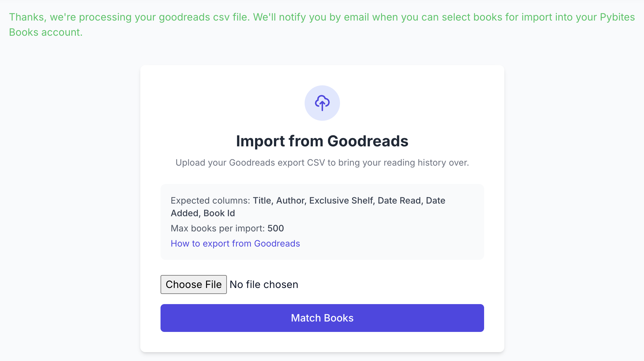The height and width of the screenshot is (361, 644).
Task: Click the "No file chosen" label
Action: tap(264, 284)
